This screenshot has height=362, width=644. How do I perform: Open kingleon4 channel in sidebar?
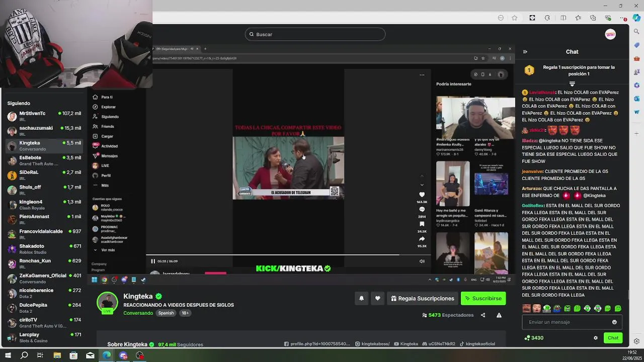[44, 205]
